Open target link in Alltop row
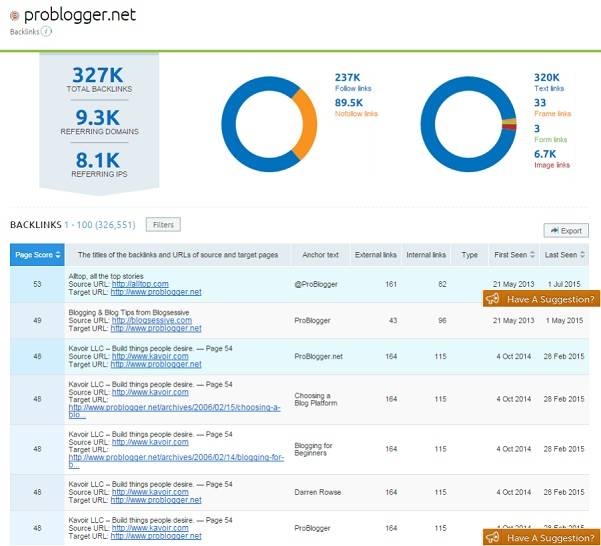Screen dimensions: 601x546 156,292
